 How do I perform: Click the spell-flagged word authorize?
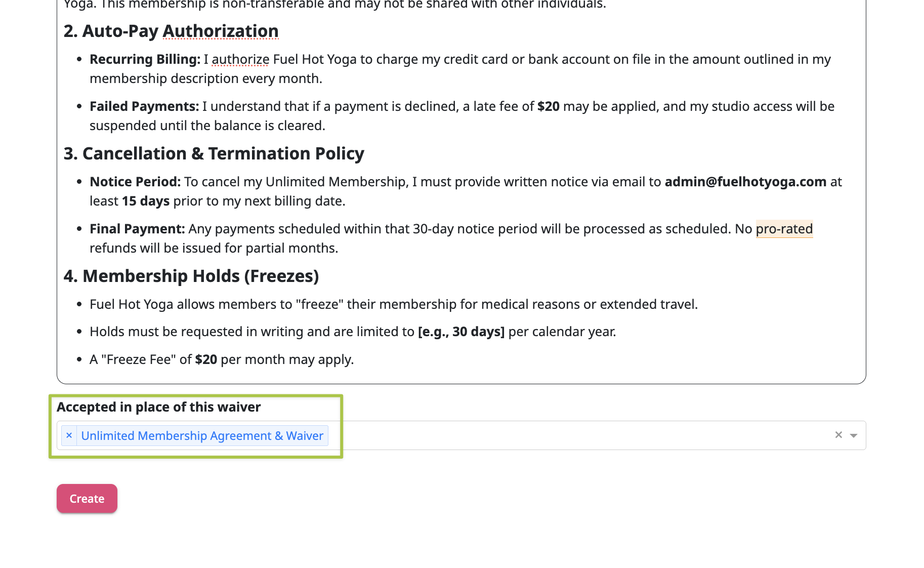pyautogui.click(x=240, y=59)
